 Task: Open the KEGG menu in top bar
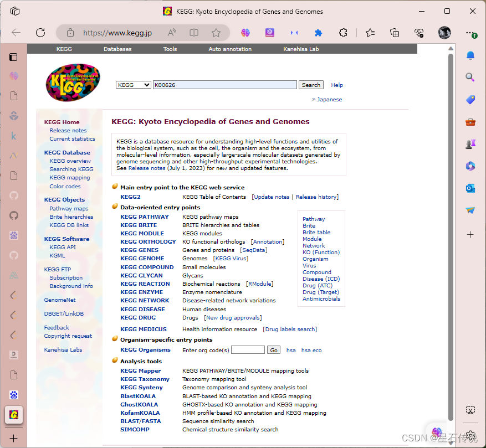[64, 49]
